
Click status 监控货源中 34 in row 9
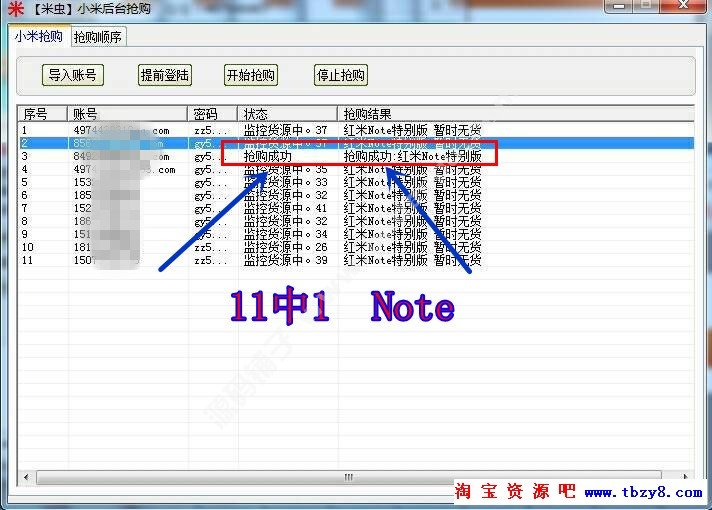(286, 234)
